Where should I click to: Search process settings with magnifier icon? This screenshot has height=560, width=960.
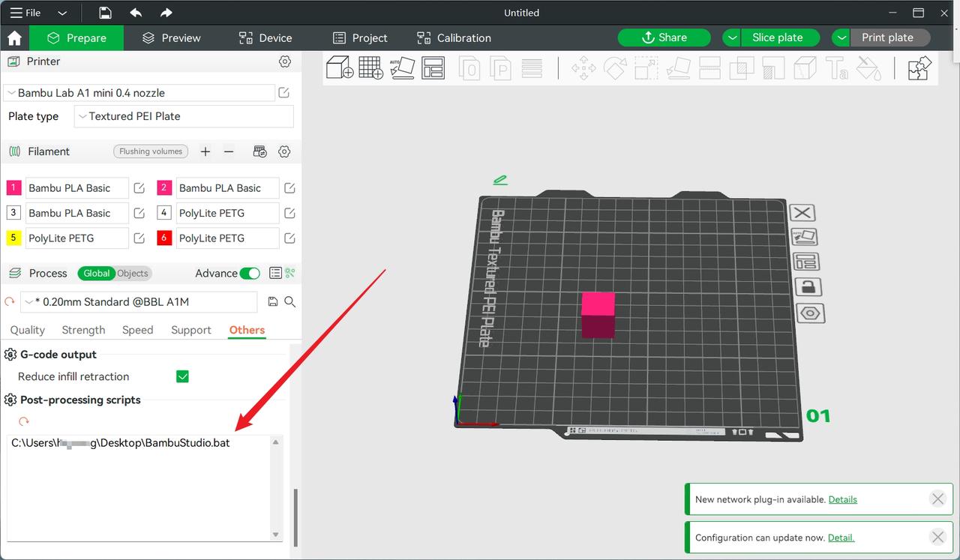click(289, 301)
